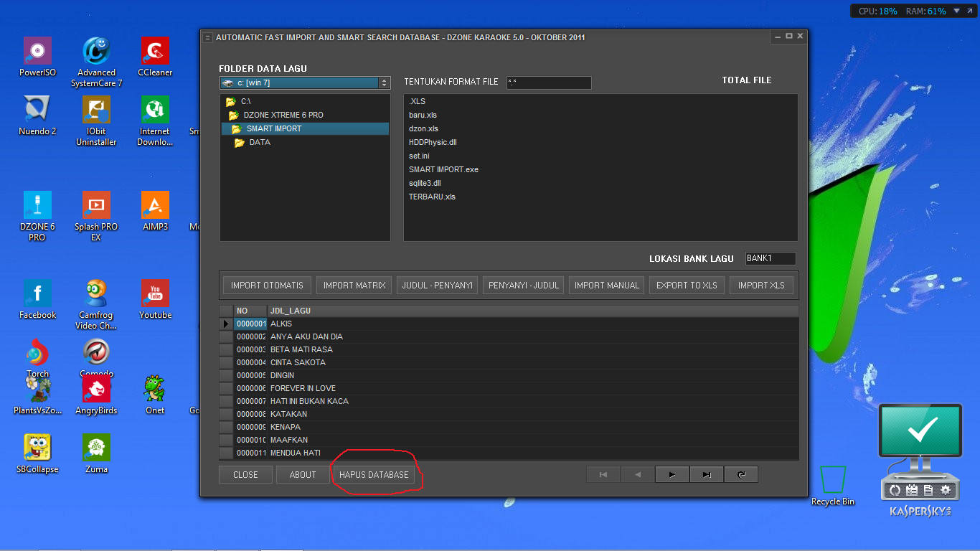The width and height of the screenshot is (980, 551).
Task: Open the Kaspersky gadget task checklist icon
Action: pyautogui.click(x=912, y=490)
